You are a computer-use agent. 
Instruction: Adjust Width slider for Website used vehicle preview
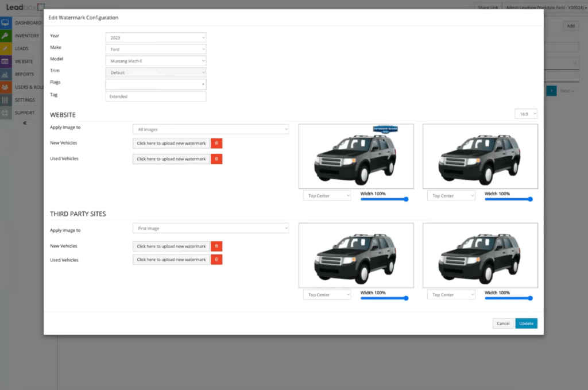click(x=509, y=199)
